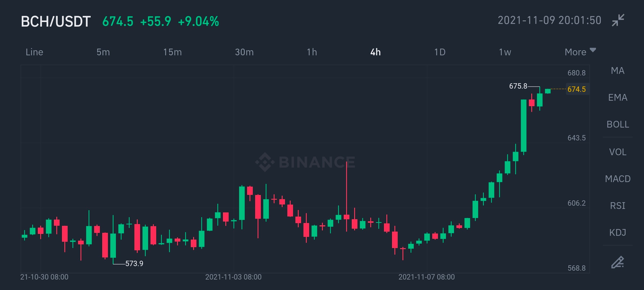Enable the BOLL bands indicator
644x290 pixels.
click(x=618, y=124)
